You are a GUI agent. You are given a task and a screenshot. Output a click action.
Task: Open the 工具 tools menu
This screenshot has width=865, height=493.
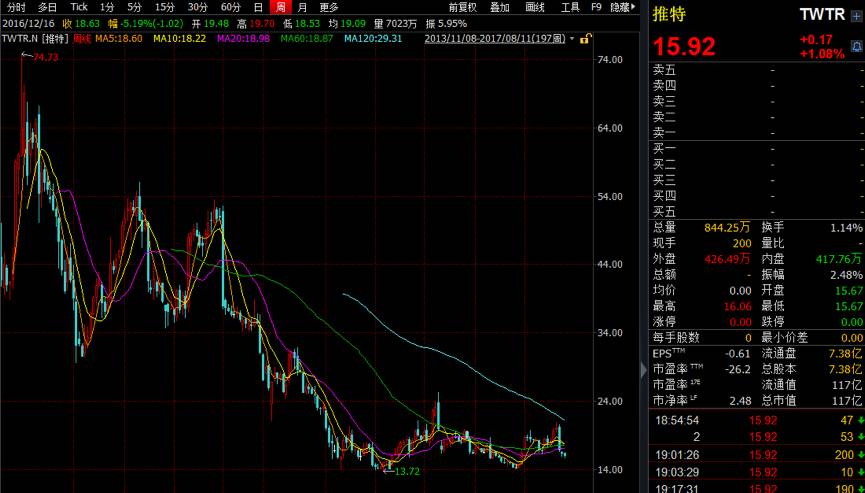click(570, 7)
